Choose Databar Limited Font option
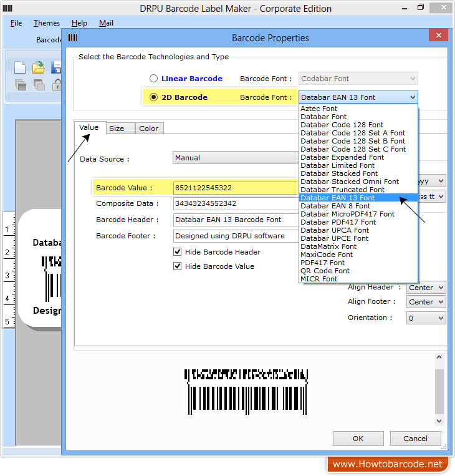Viewport: 455px width, 476px height. (x=358, y=165)
